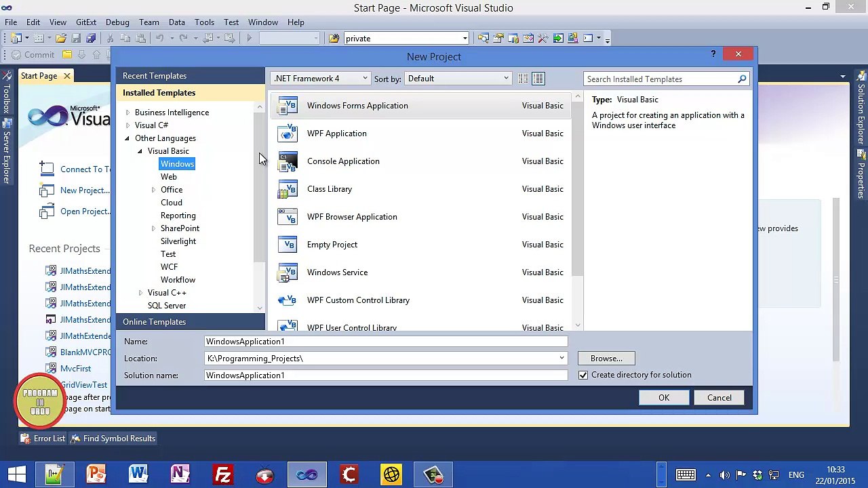This screenshot has height=488, width=868.
Task: Open the Window menu
Action: tap(263, 22)
